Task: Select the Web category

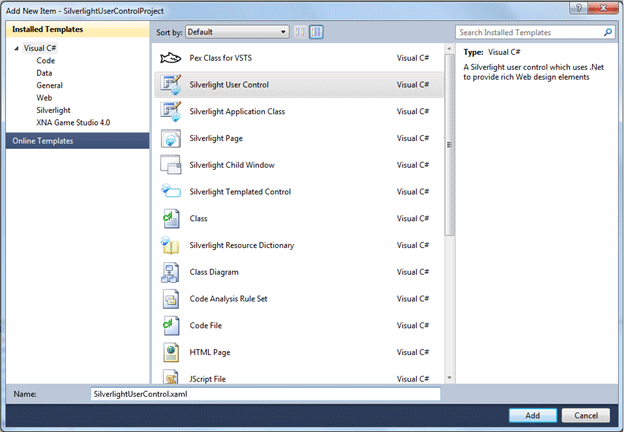Action: coord(44,97)
